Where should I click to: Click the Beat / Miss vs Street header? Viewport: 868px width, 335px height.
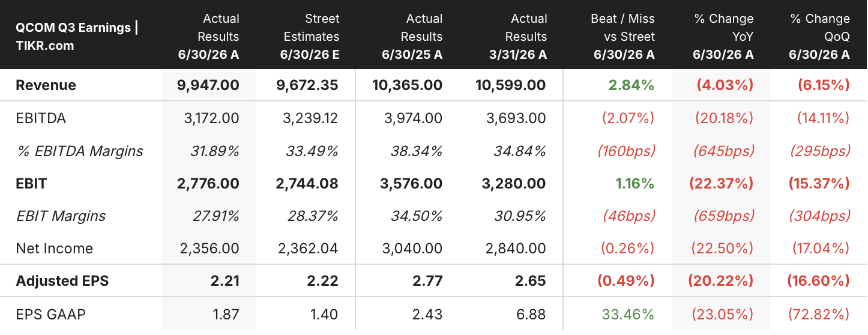(623, 37)
